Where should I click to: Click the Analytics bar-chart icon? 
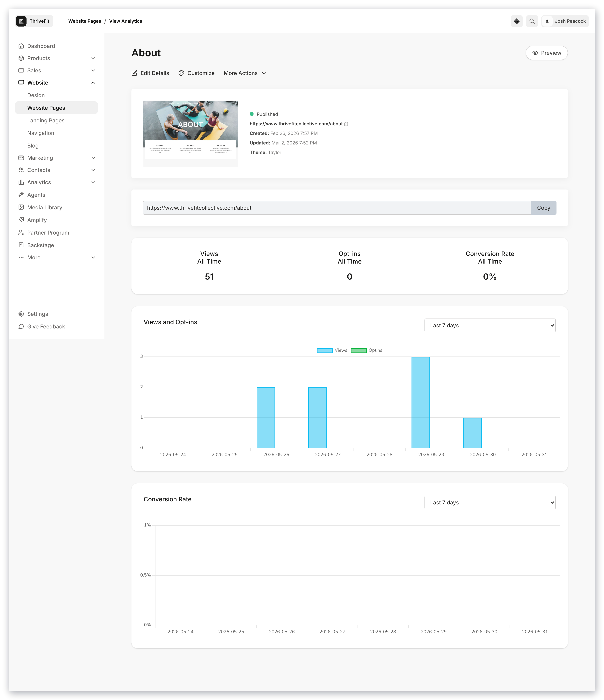click(21, 182)
